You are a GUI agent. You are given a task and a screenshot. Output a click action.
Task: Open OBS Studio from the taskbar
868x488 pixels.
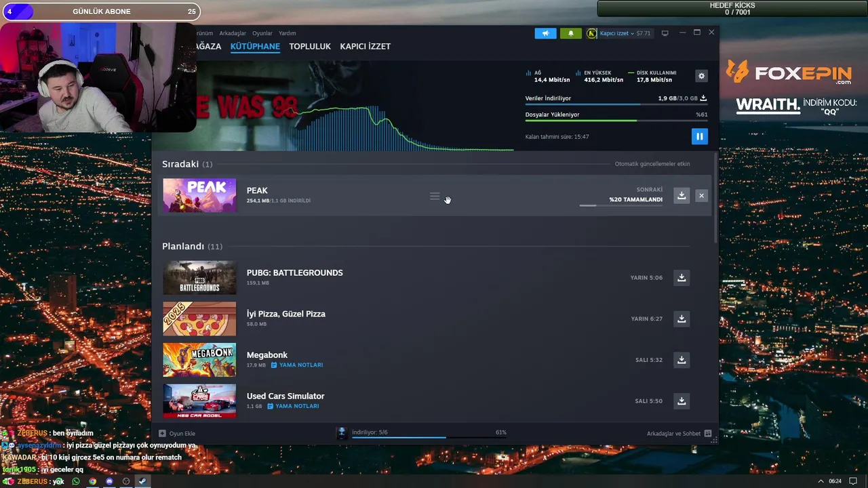tap(125, 481)
